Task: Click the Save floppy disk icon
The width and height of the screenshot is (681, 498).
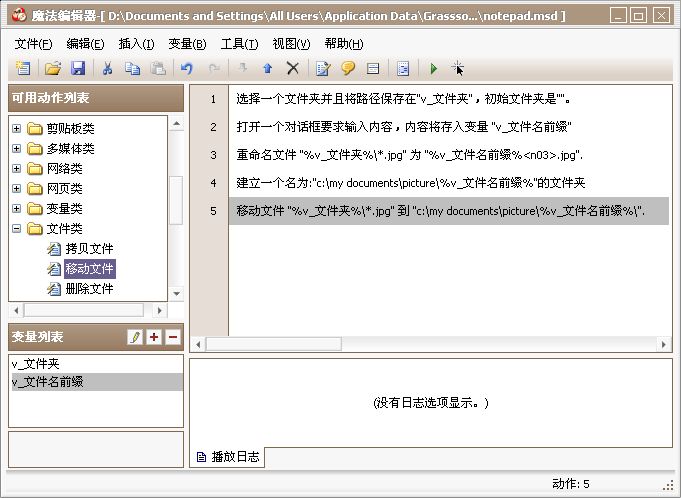Action: 78,68
